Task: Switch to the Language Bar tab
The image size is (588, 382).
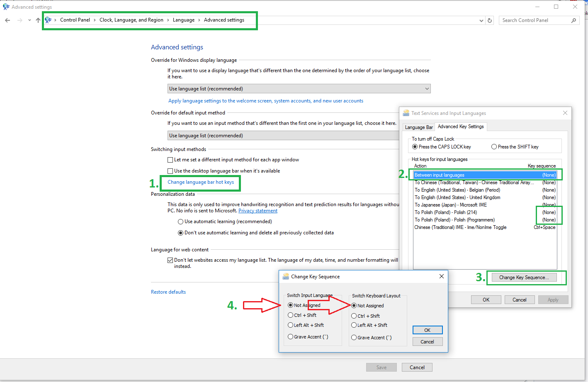Action: tap(418, 127)
